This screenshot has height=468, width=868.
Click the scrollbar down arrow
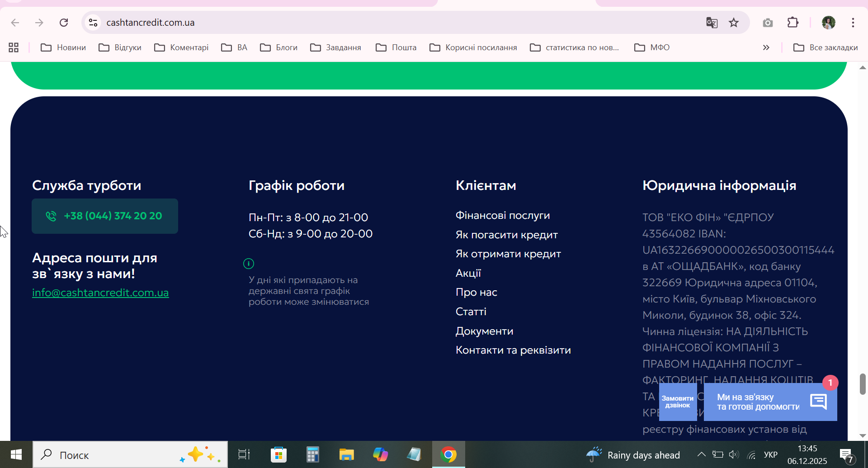(x=863, y=436)
